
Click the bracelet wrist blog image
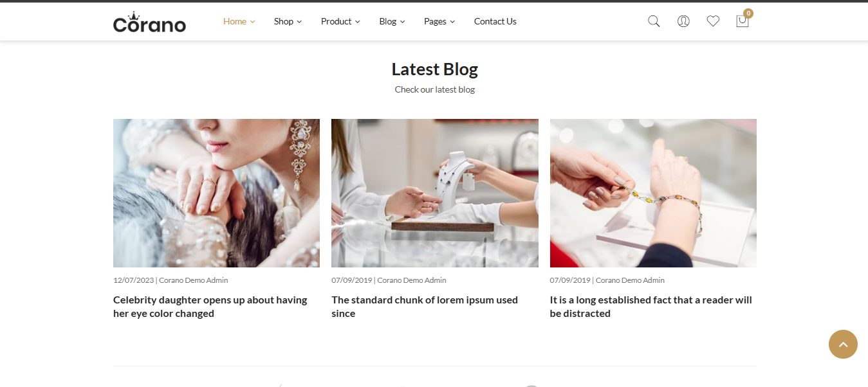[653, 193]
